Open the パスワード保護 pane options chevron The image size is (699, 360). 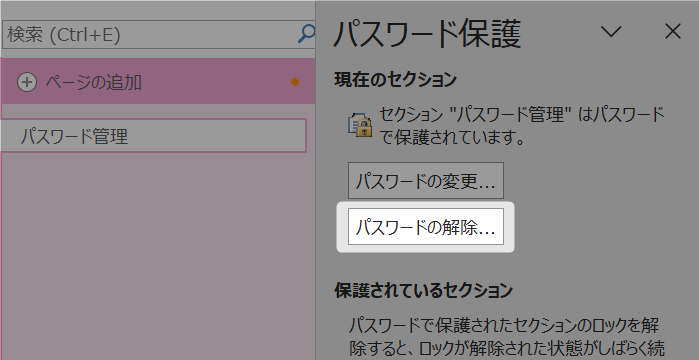point(611,31)
